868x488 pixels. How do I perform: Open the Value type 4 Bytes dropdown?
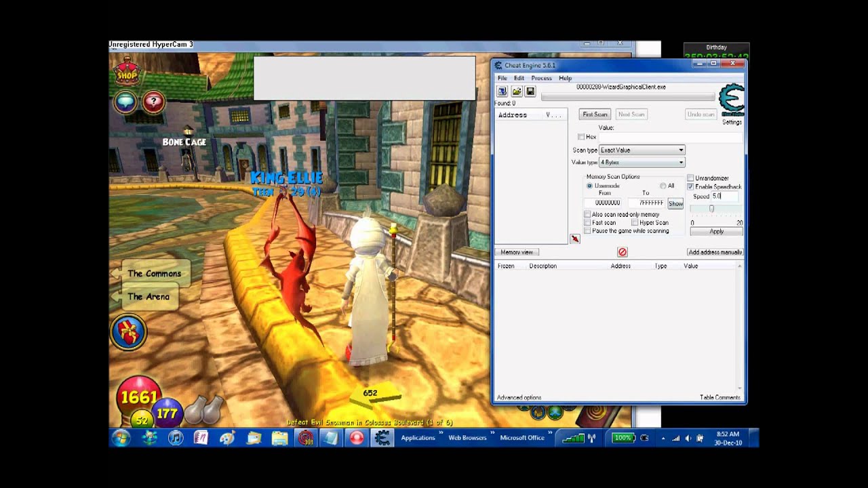click(642, 162)
